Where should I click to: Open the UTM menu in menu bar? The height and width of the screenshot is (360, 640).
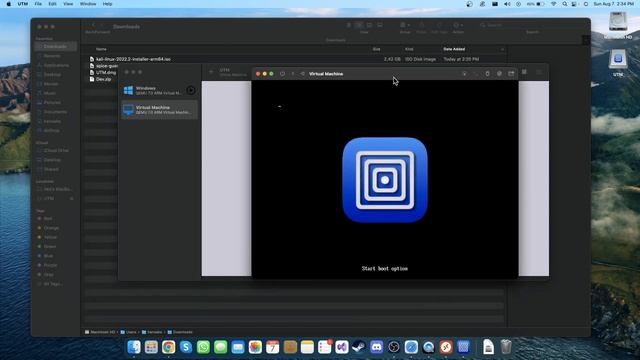tap(23, 4)
